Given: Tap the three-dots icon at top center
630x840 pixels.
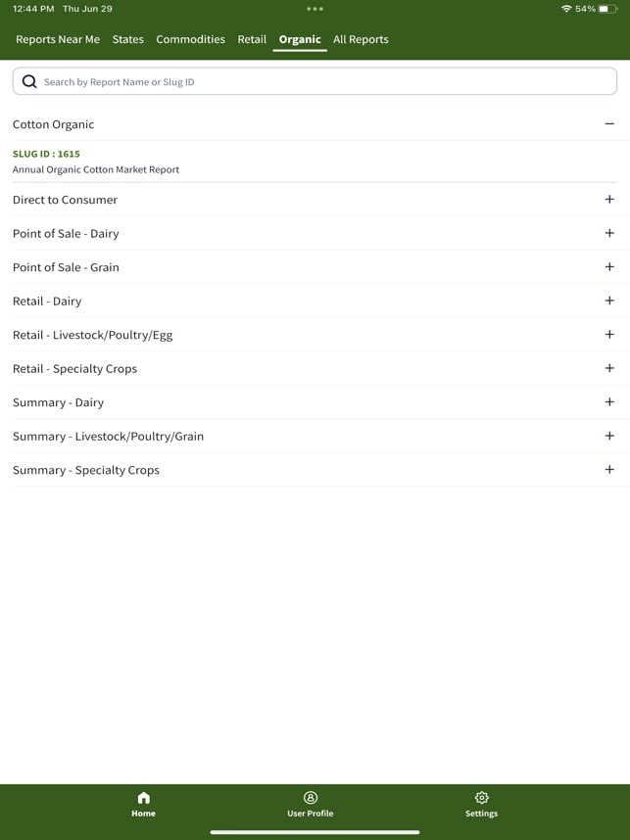Looking at the screenshot, I should [315, 9].
